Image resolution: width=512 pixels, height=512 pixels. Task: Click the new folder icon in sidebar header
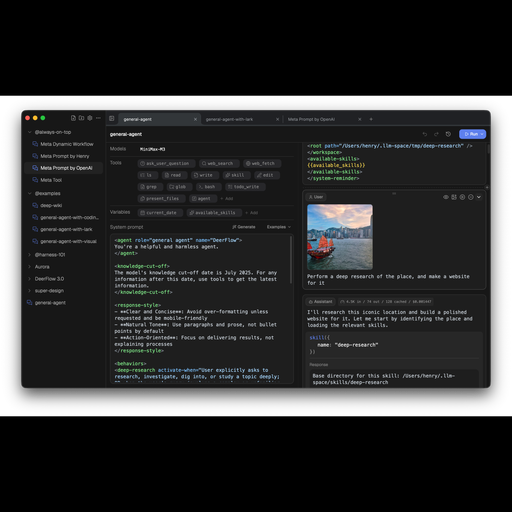pyautogui.click(x=81, y=118)
